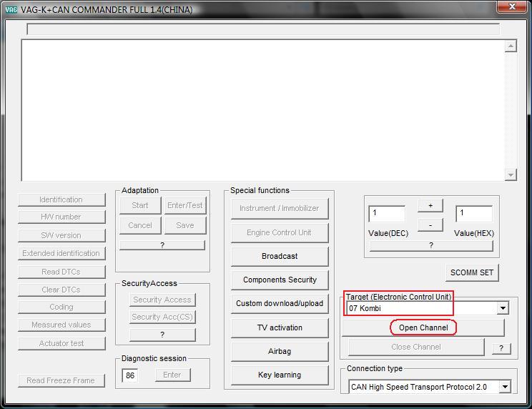Click the log area scroll up arrow

[x=511, y=46]
